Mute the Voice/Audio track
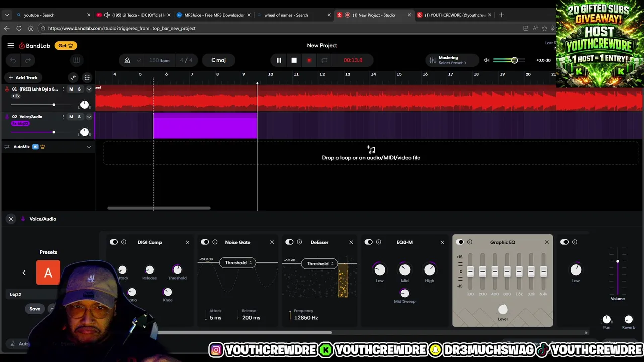 (x=71, y=117)
